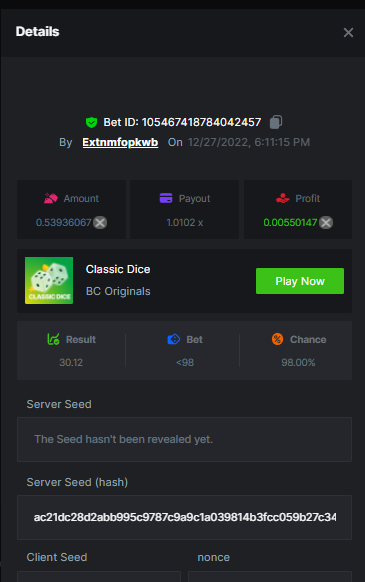Open the Extnmfopkwb user profile
365x582 pixels.
coord(120,142)
